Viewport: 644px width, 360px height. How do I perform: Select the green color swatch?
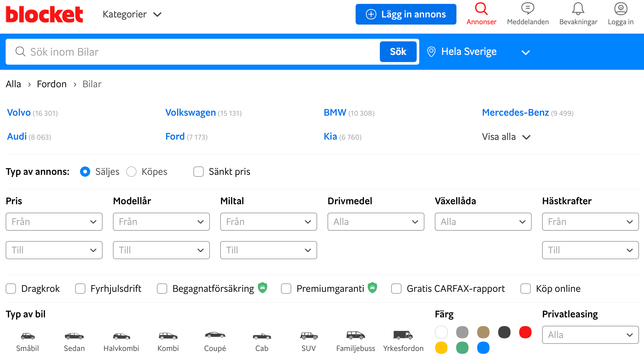pyautogui.click(x=462, y=348)
